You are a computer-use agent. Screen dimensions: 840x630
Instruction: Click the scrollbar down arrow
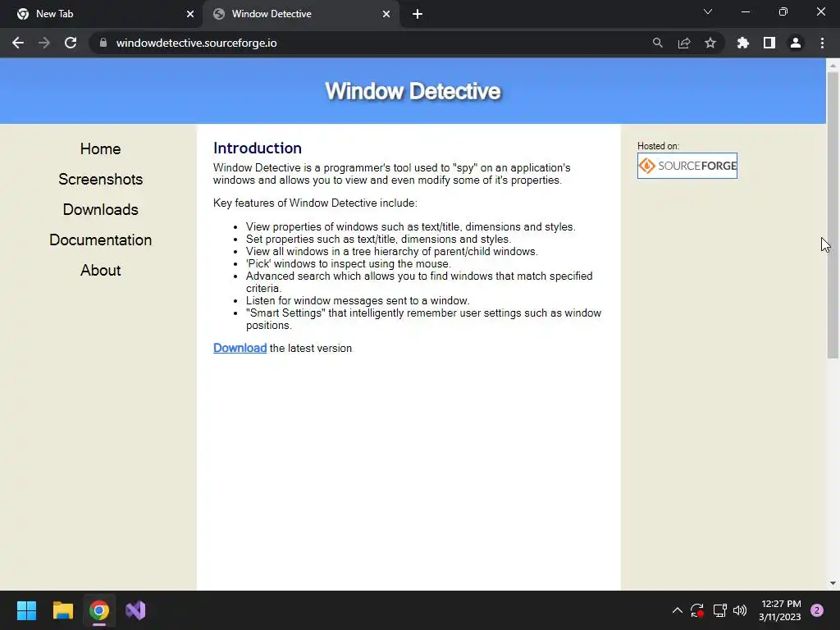coord(833,583)
